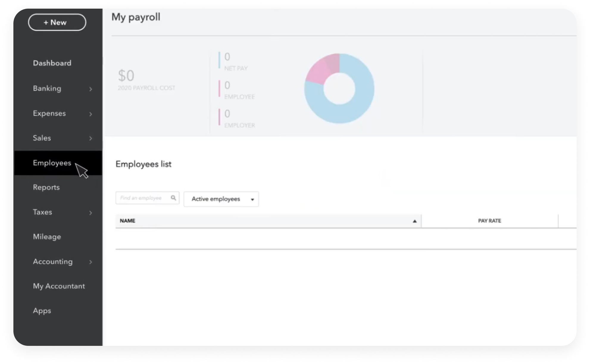Open the Apps menu item
Screen dimensions: 590x364
coord(42,310)
